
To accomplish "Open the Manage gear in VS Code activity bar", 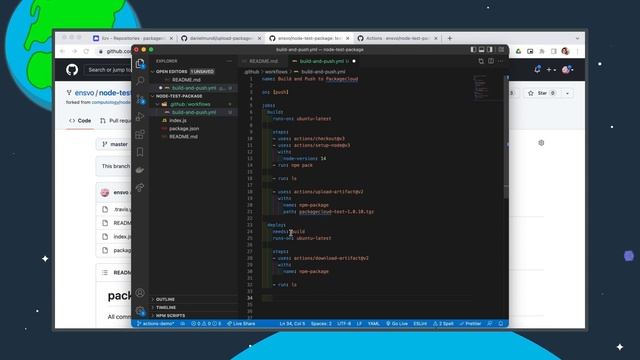I will [140, 311].
